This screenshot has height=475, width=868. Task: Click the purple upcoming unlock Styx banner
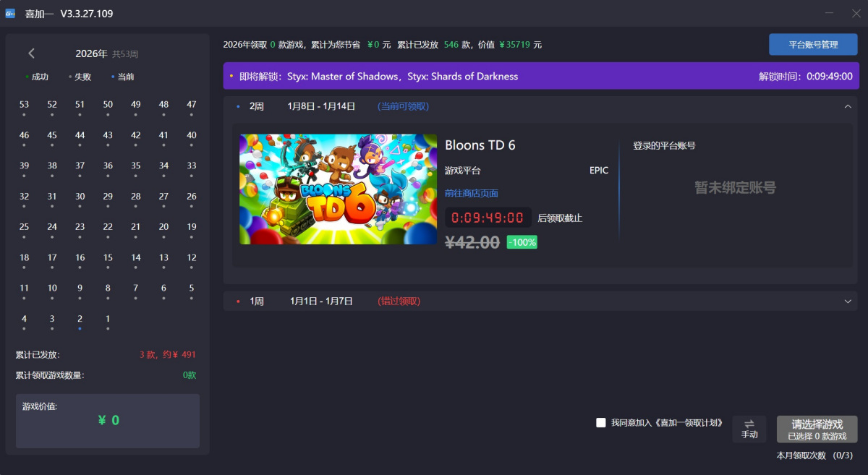click(540, 76)
